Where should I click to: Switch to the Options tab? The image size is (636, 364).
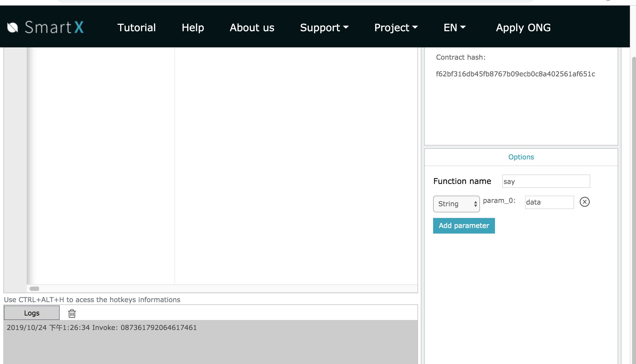point(521,157)
